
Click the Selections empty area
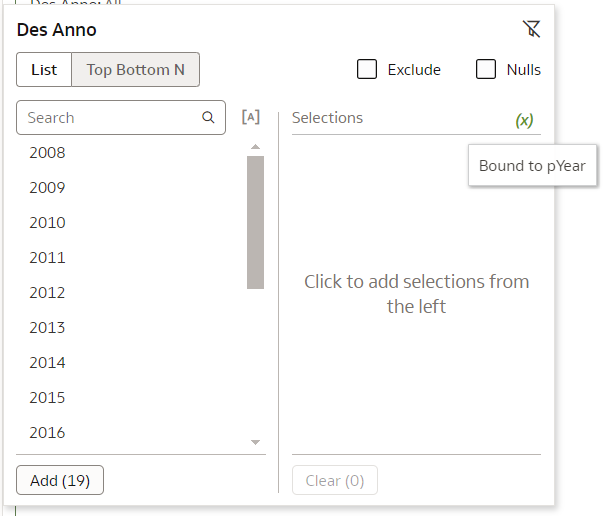(416, 294)
